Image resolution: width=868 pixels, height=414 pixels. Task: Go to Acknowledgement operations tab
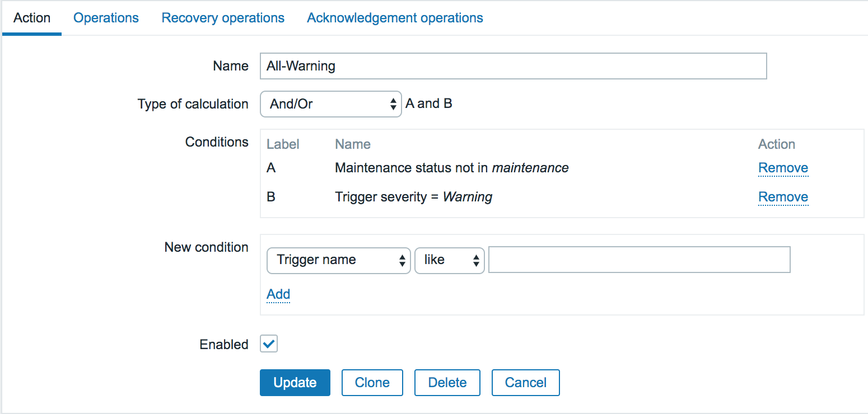tap(395, 18)
